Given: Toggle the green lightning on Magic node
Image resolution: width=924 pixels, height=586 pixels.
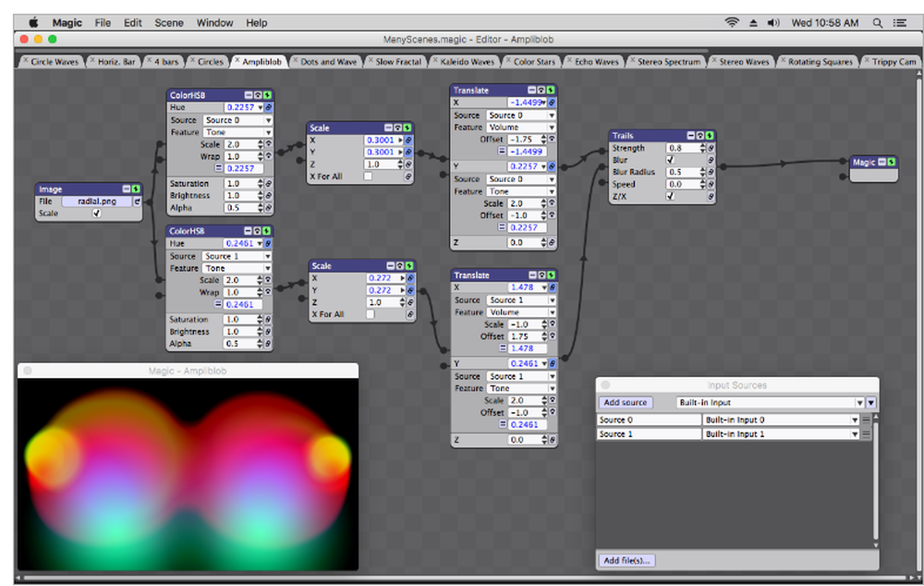Looking at the screenshot, I should coord(891,162).
